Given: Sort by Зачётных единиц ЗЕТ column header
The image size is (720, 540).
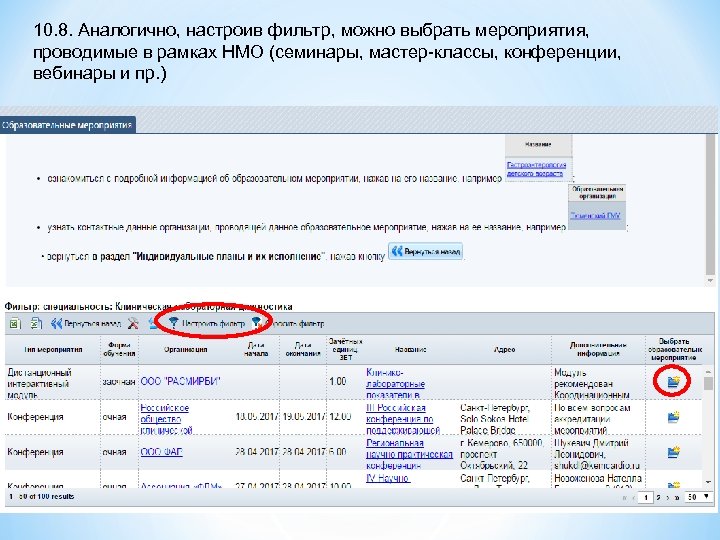Looking at the screenshot, I should pyautogui.click(x=345, y=349).
